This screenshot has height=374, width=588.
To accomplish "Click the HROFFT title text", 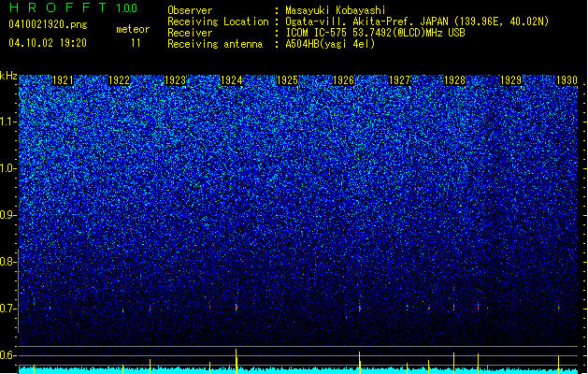I will pos(58,7).
